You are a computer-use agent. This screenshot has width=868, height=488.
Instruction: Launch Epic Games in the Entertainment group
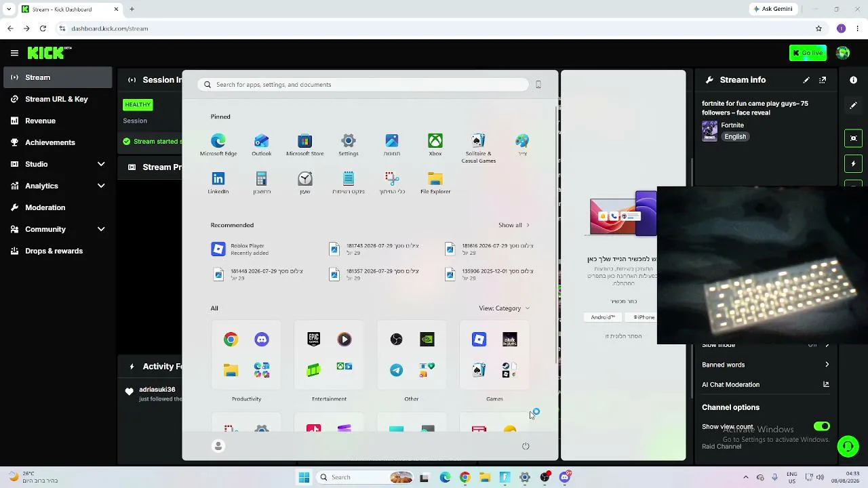click(x=314, y=340)
